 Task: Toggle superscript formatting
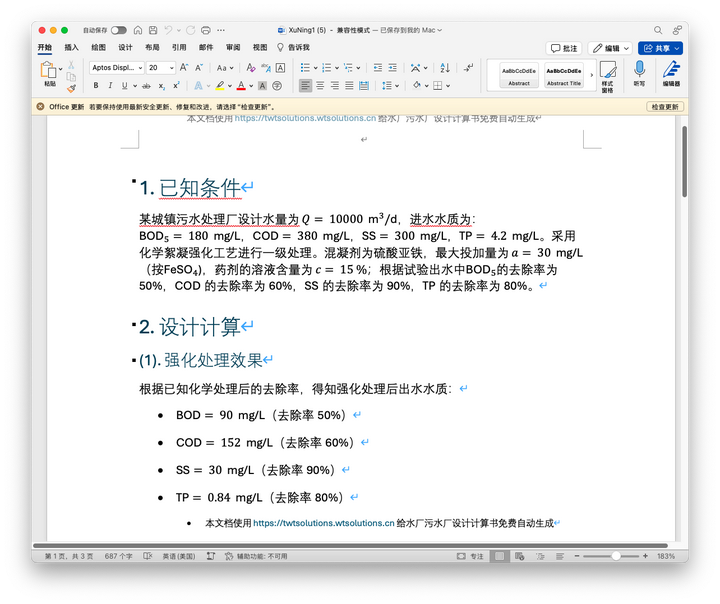coord(176,85)
